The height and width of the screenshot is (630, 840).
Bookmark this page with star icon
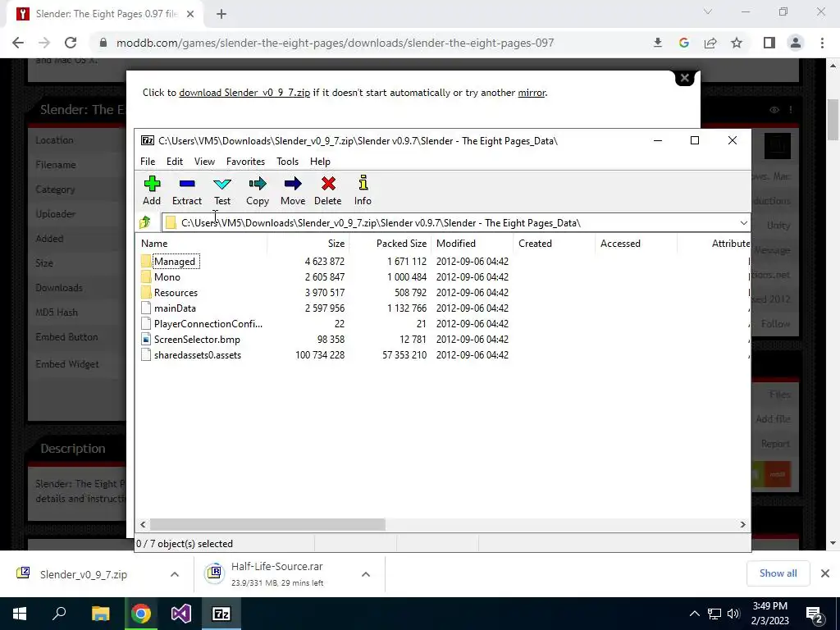tap(737, 43)
